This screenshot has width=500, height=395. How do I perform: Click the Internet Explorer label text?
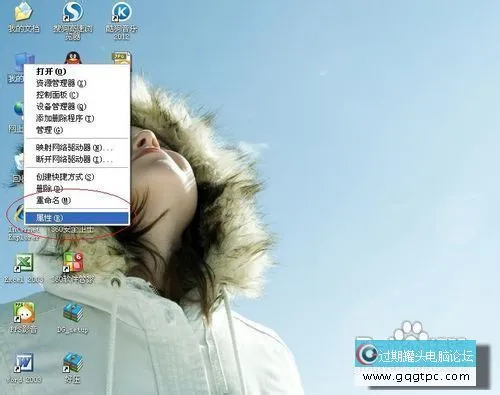(23, 234)
